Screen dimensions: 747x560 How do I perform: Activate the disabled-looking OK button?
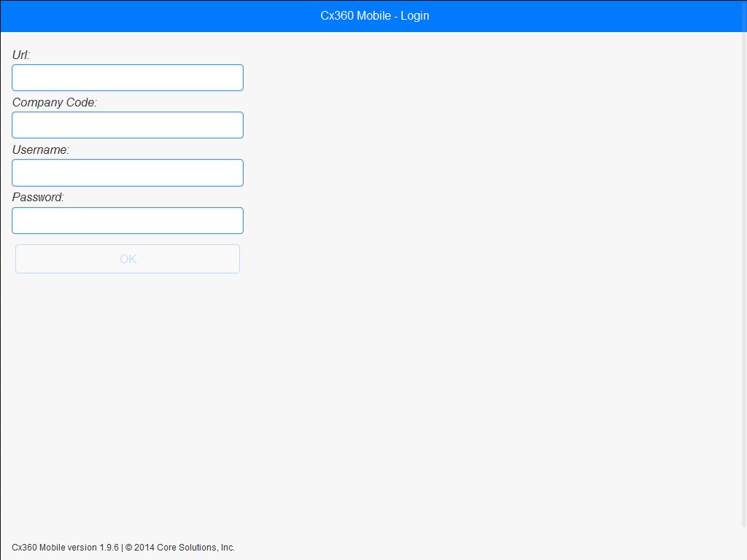click(128, 259)
